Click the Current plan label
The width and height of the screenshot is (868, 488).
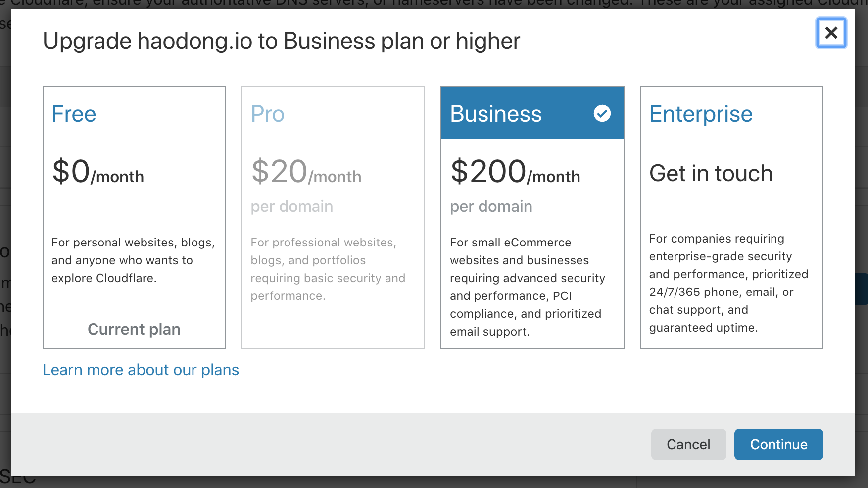[134, 329]
